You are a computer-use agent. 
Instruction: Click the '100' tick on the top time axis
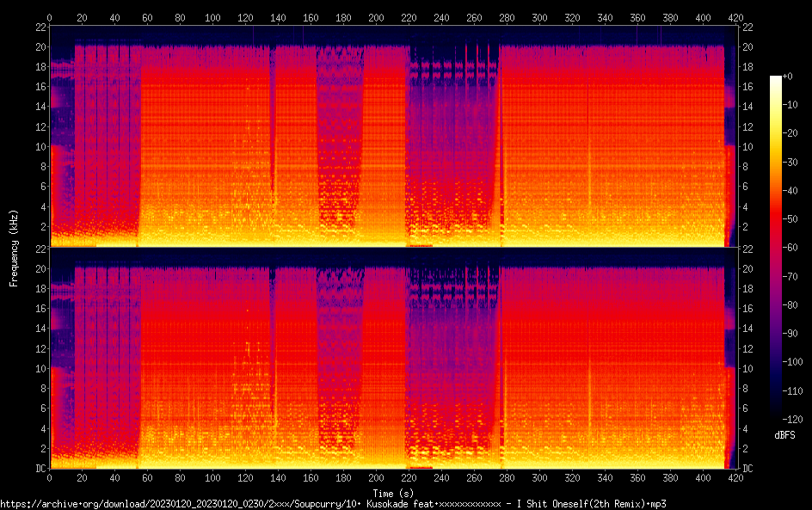coord(212,17)
